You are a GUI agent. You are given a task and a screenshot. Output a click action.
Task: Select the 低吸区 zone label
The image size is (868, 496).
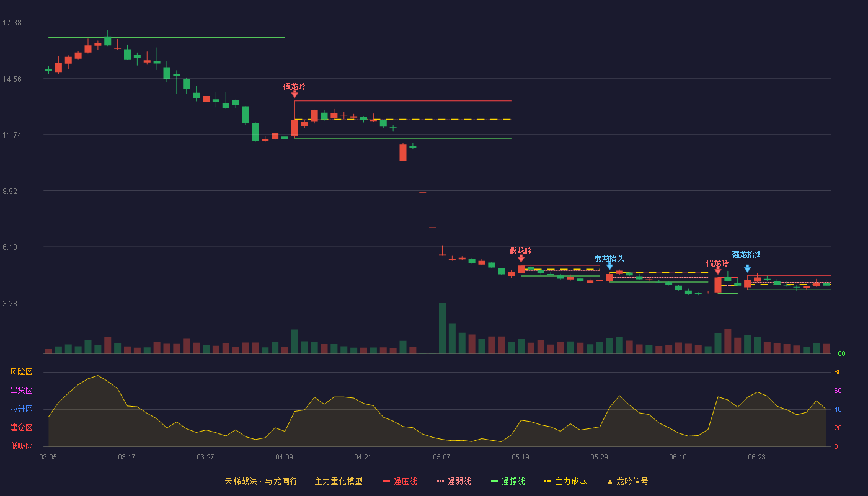(x=21, y=446)
